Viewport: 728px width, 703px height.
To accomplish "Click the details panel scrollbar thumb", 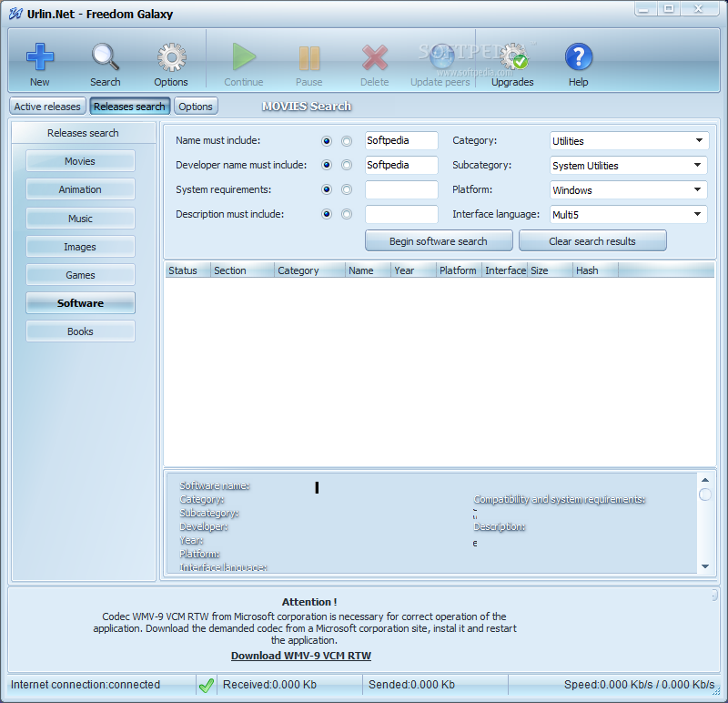I will [x=705, y=494].
